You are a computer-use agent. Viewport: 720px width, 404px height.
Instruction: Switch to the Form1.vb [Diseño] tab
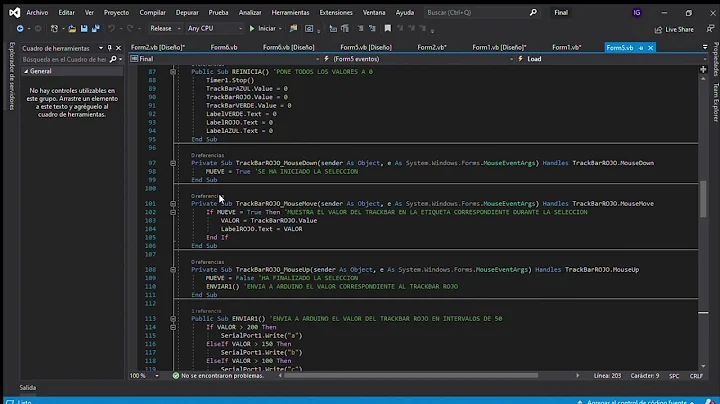[499, 47]
